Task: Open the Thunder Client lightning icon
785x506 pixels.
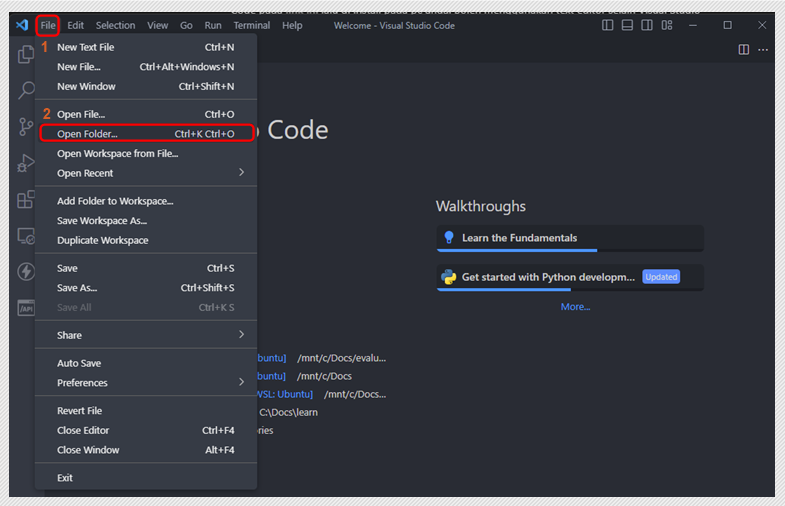Action: pyautogui.click(x=26, y=272)
